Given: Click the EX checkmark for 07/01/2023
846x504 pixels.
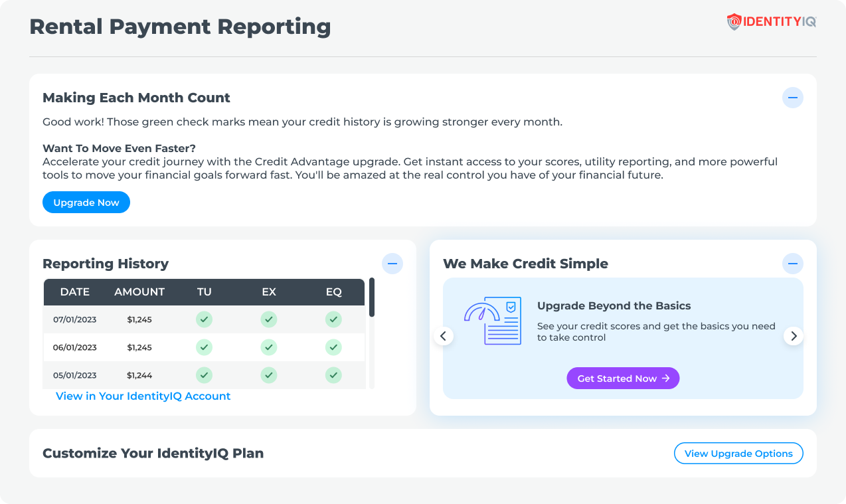Looking at the screenshot, I should point(268,319).
